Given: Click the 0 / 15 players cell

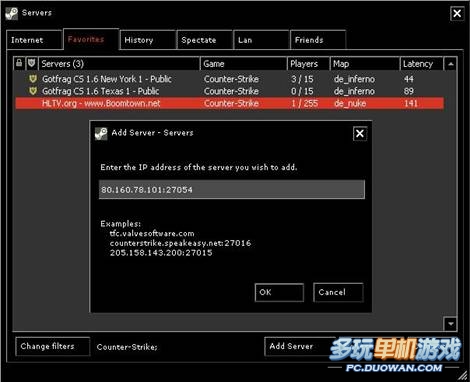Looking at the screenshot, I should click(x=302, y=91).
